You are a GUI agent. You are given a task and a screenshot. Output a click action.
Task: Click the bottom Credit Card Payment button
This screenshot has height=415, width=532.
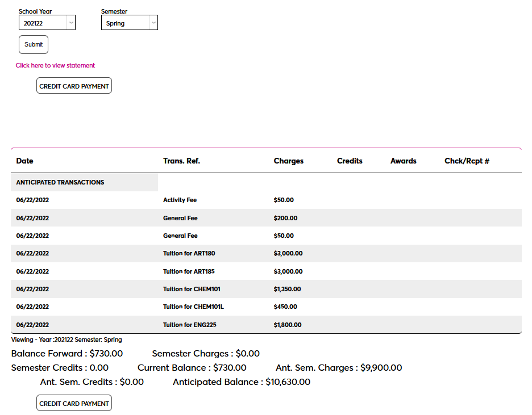coord(74,404)
